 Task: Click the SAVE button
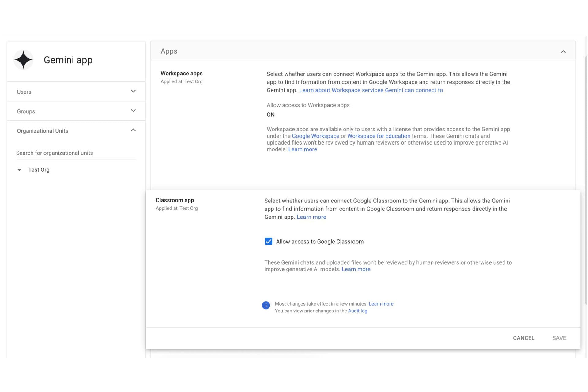click(x=559, y=338)
